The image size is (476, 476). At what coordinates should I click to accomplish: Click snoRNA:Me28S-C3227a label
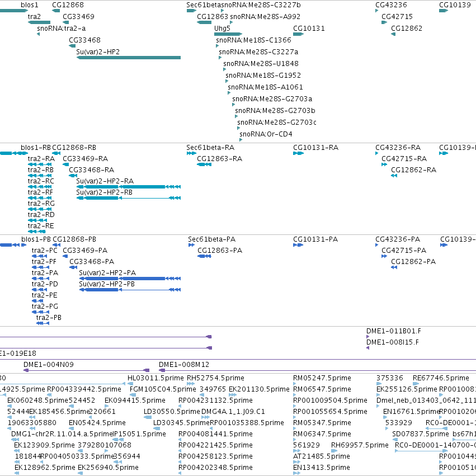click(258, 52)
